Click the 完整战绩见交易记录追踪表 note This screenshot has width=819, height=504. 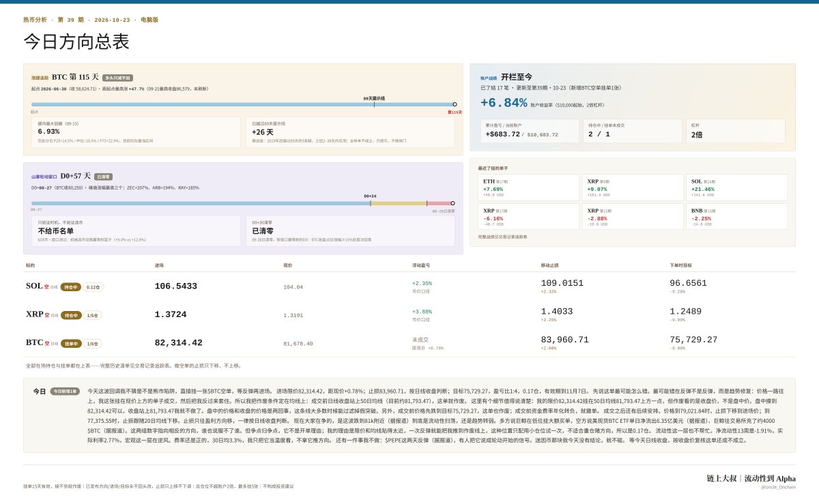pyautogui.click(x=503, y=237)
